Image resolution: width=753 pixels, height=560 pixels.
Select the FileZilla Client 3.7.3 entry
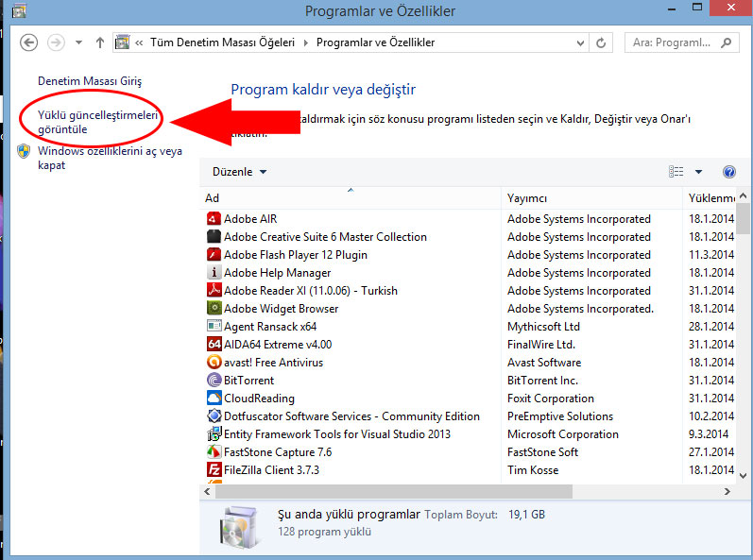click(x=271, y=470)
